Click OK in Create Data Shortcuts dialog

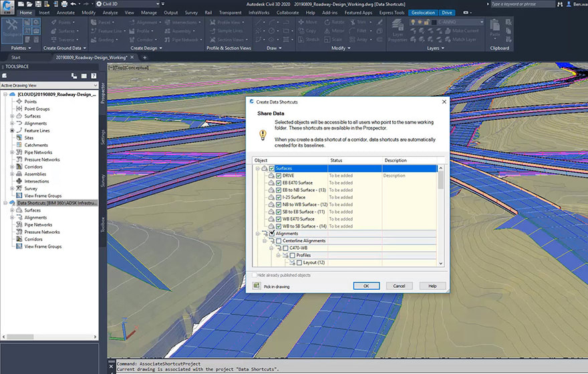366,286
